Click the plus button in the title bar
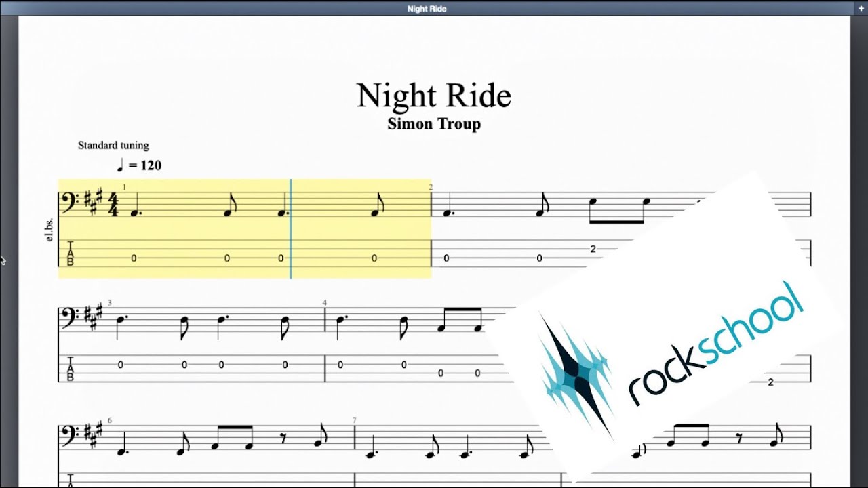Viewport: 868px width, 488px height. (861, 8)
